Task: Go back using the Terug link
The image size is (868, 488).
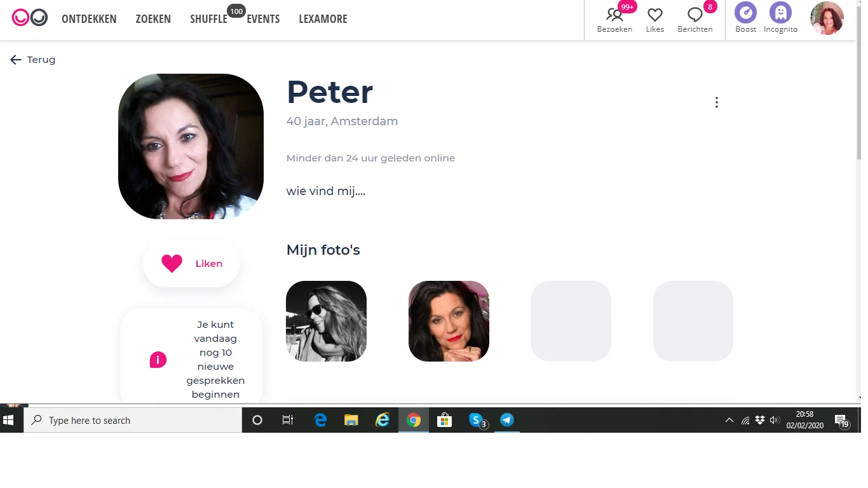Action: point(32,59)
